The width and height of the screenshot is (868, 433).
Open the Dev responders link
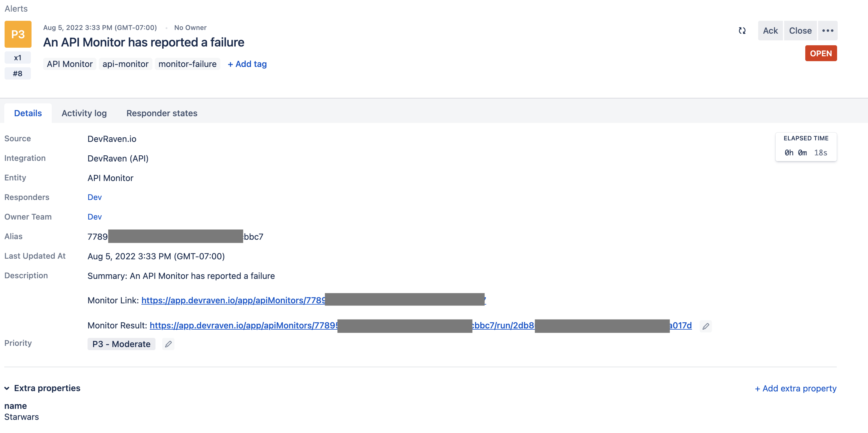point(94,197)
